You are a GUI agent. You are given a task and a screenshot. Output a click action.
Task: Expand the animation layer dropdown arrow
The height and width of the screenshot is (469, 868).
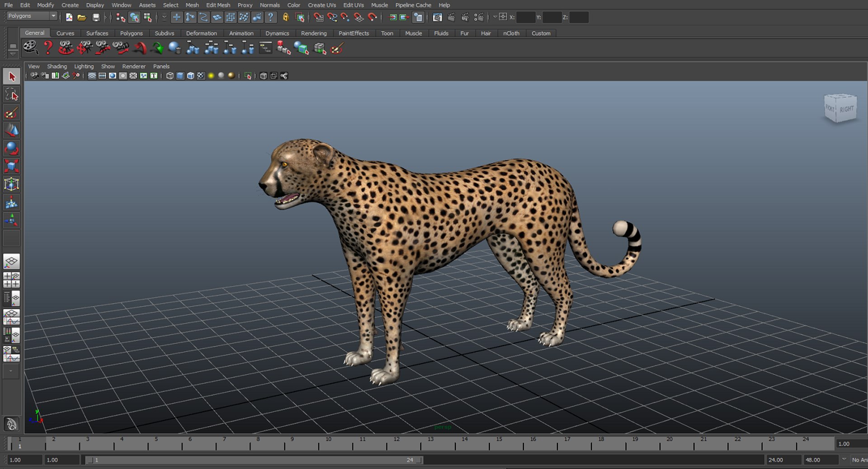click(x=844, y=460)
